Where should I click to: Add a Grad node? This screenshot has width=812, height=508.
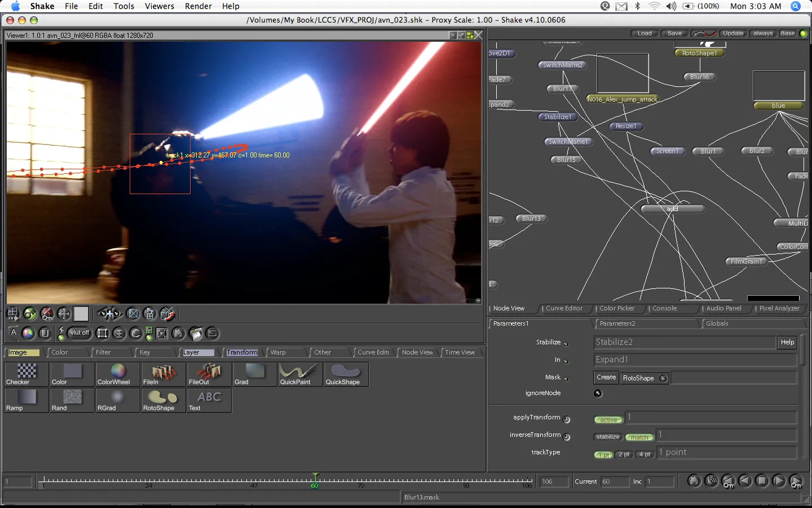pyautogui.click(x=254, y=374)
